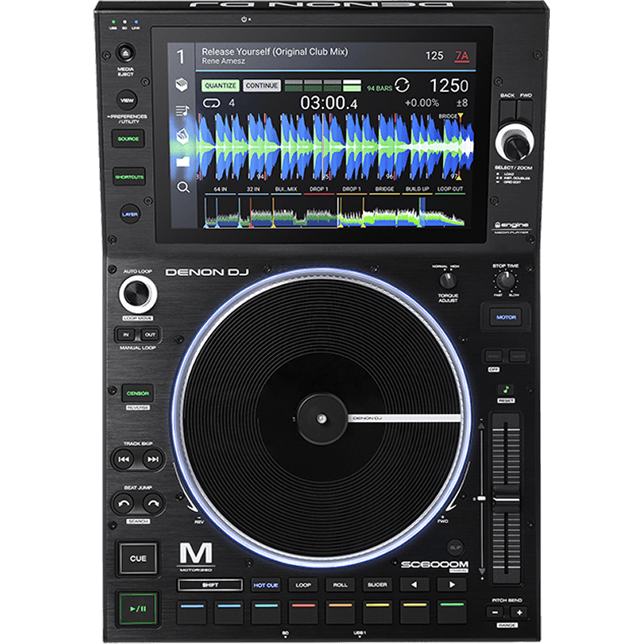The image size is (644, 644).
Task: Open the folder file browser icon on screen
Action: [183, 162]
